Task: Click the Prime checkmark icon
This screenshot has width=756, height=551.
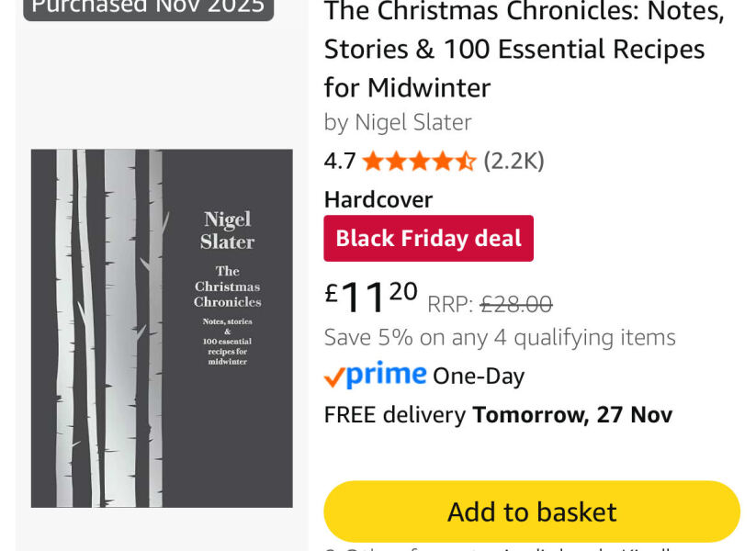Action: [334, 376]
